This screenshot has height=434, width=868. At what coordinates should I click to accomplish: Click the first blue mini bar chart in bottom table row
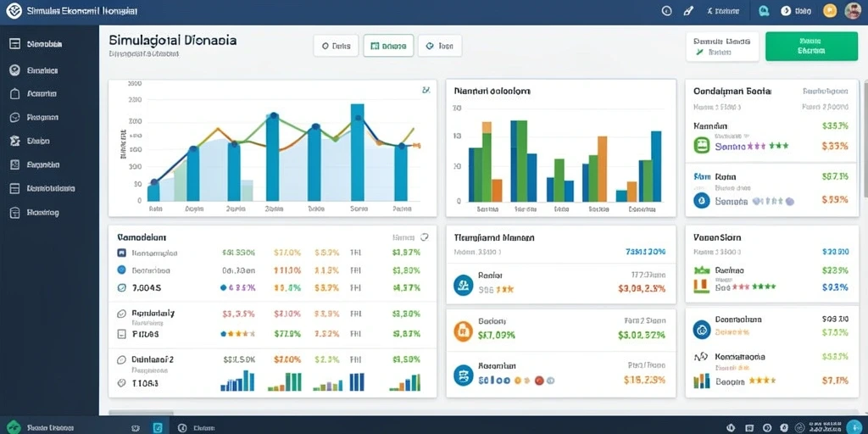pyautogui.click(x=237, y=381)
